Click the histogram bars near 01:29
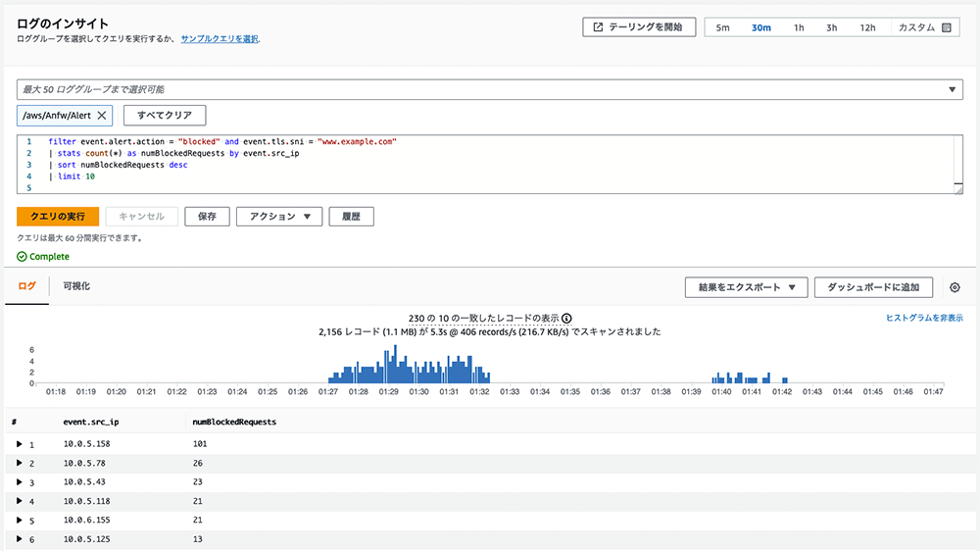 (x=389, y=366)
